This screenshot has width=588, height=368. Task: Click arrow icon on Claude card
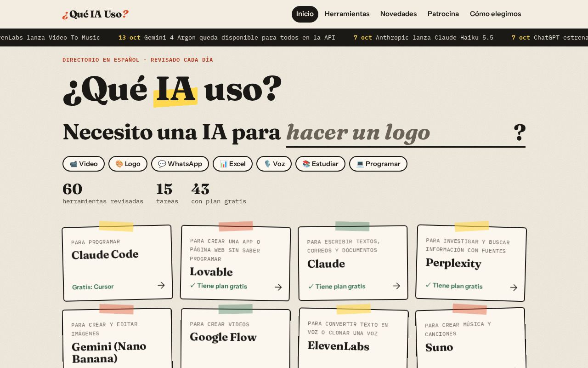(x=396, y=286)
